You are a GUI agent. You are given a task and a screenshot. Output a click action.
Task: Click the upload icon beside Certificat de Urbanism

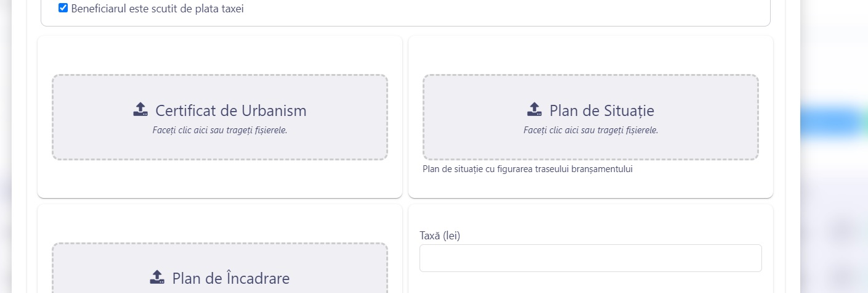tap(140, 110)
